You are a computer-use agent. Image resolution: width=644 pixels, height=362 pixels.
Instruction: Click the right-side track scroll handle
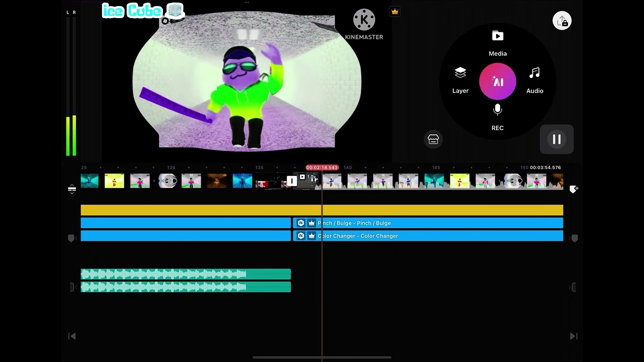[x=574, y=238]
